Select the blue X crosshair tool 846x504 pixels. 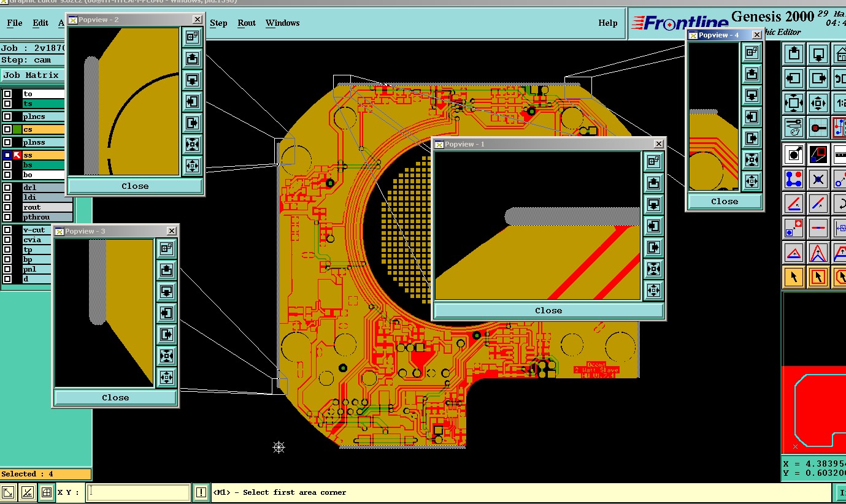point(819,178)
